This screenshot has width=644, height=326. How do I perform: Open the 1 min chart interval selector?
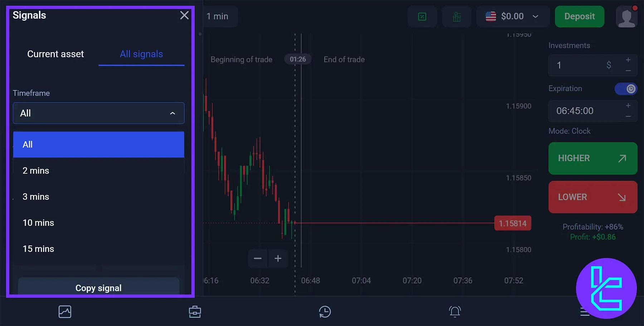(219, 16)
